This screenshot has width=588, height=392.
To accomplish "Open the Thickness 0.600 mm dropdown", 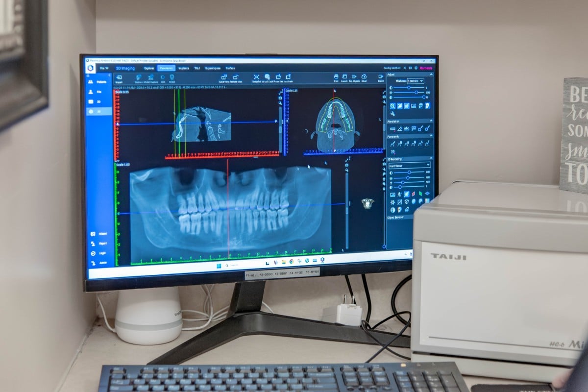I will pyautogui.click(x=416, y=81).
